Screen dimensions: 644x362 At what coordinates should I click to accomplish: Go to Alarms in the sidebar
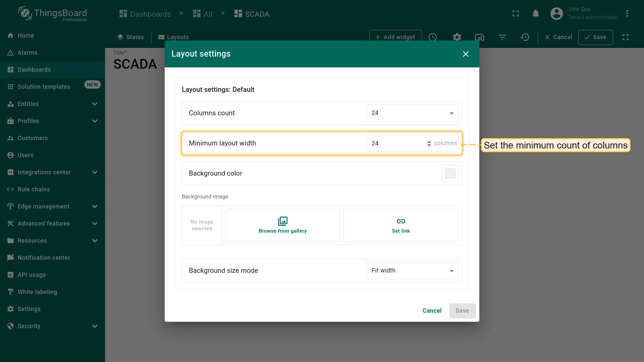click(28, 53)
